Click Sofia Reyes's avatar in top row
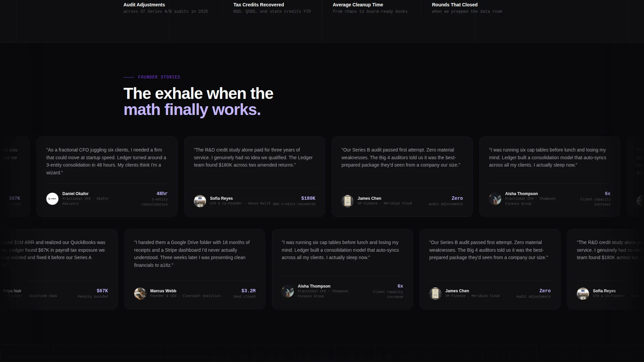Screen dimensions: 644x362 pyautogui.click(x=200, y=201)
